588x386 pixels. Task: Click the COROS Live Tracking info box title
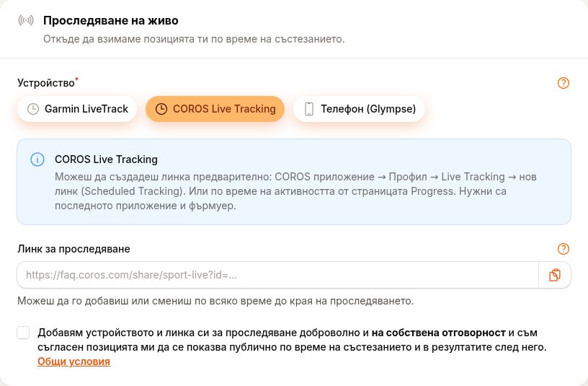[106, 159]
